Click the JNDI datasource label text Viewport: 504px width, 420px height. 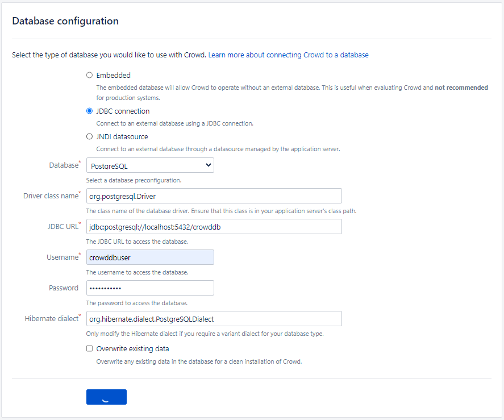(122, 137)
